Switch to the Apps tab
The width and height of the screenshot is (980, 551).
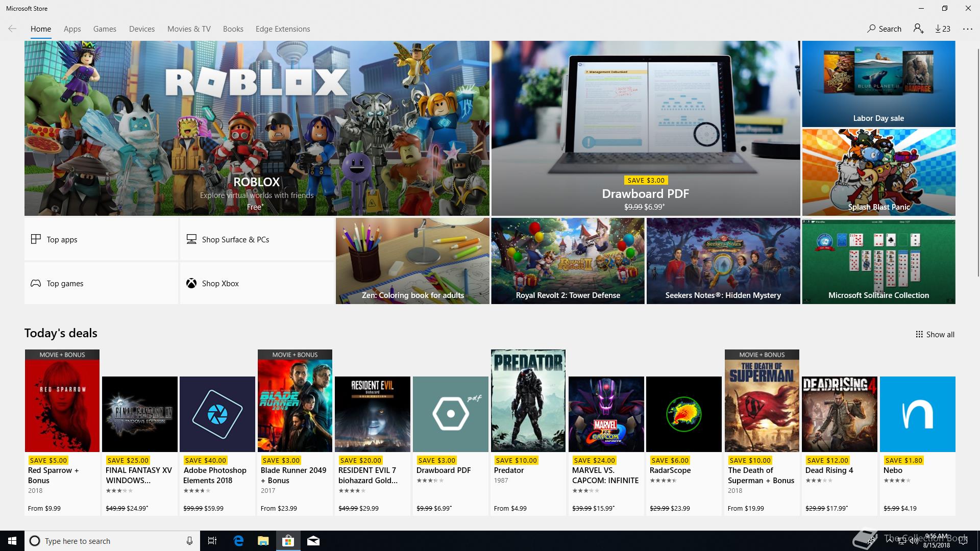pyautogui.click(x=72, y=29)
